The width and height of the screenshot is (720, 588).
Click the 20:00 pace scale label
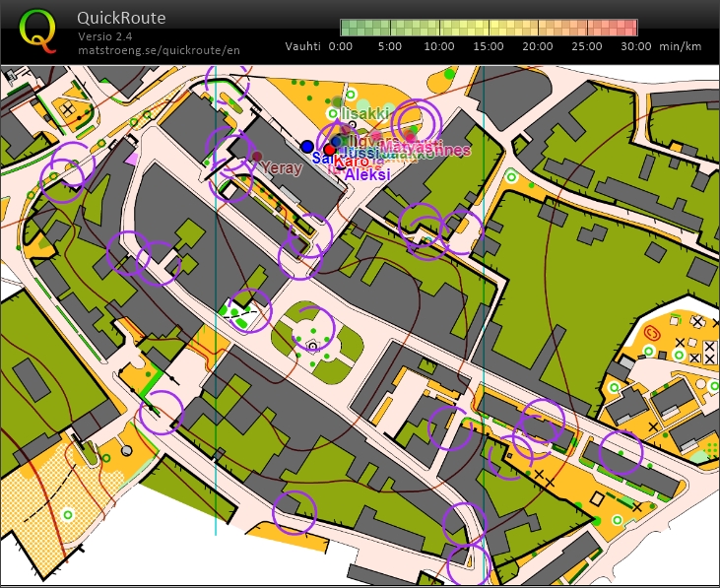pos(537,46)
